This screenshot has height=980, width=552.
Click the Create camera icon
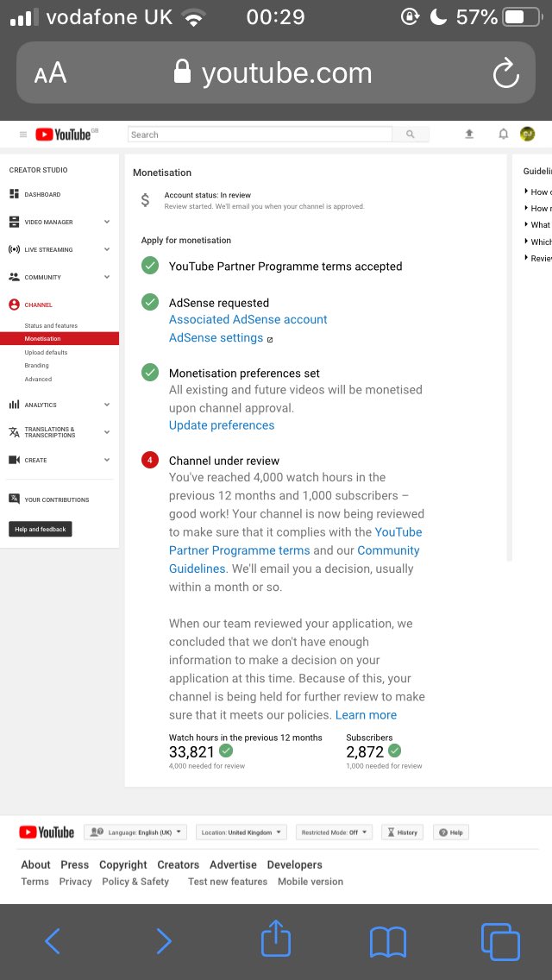tap(15, 460)
